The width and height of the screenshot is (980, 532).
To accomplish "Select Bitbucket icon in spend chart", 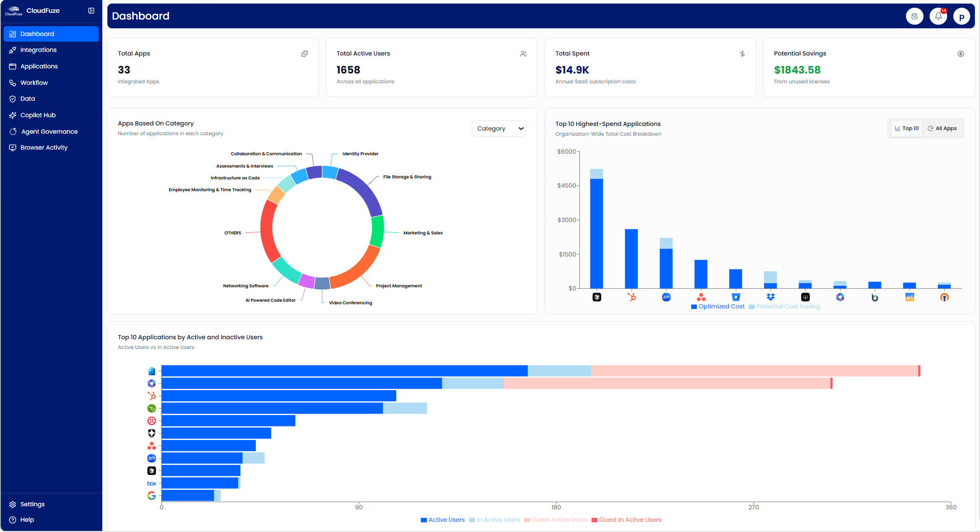I will (x=736, y=297).
